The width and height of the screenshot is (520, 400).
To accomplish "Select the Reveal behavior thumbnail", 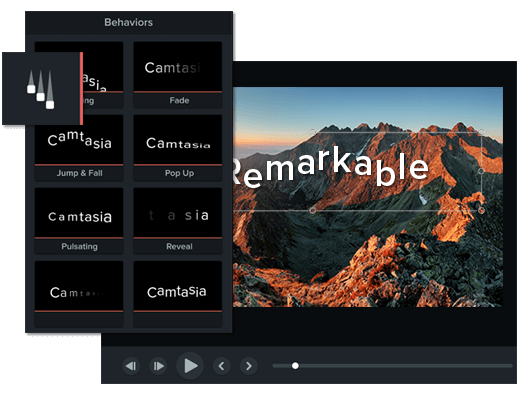I will click(x=178, y=213).
